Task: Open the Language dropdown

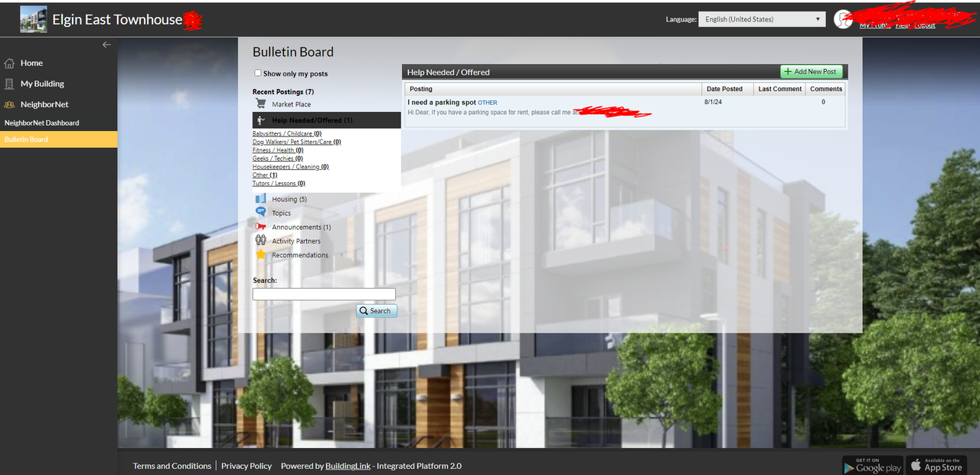Action: pyautogui.click(x=761, y=19)
